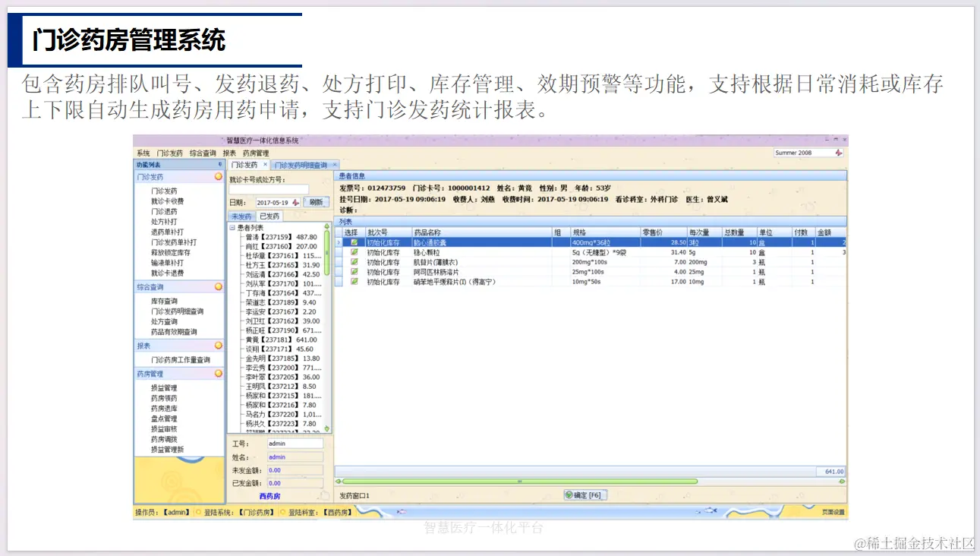980x556 pixels.
Task: Click the up arrow of patient list scrollbar
Action: pyautogui.click(x=327, y=227)
